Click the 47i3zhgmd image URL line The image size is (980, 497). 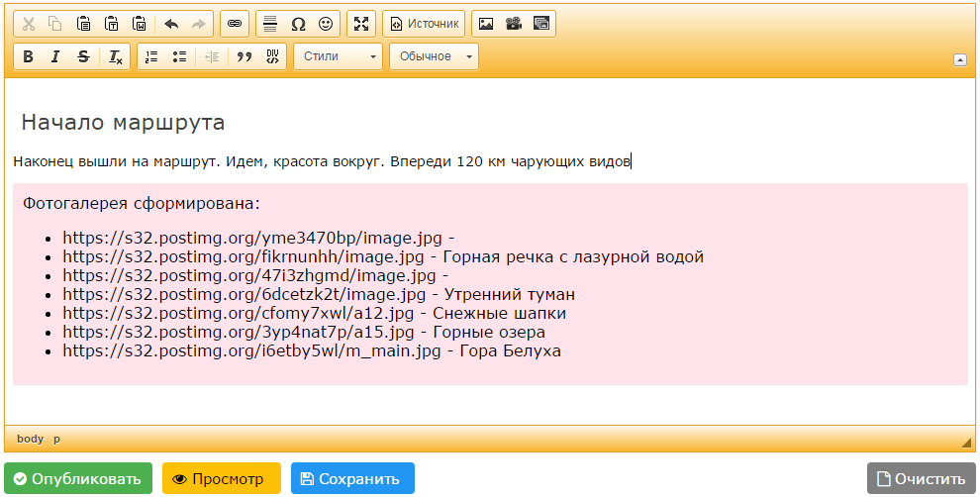click(x=255, y=275)
